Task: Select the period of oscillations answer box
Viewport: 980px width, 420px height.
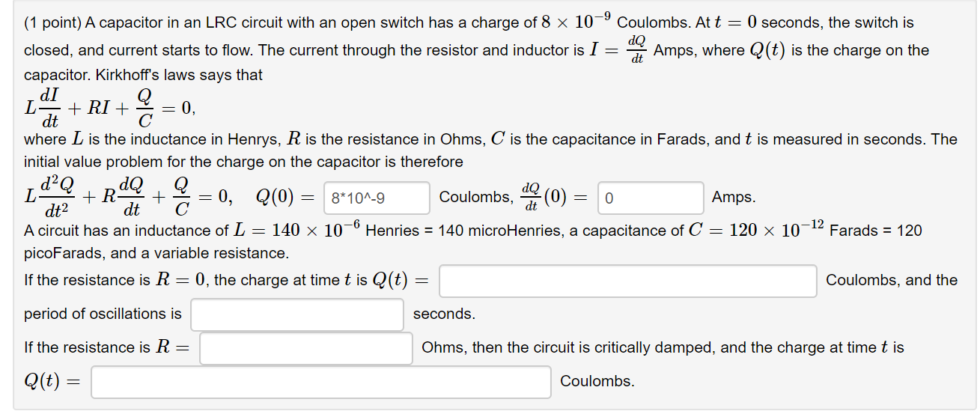Action: tap(297, 314)
